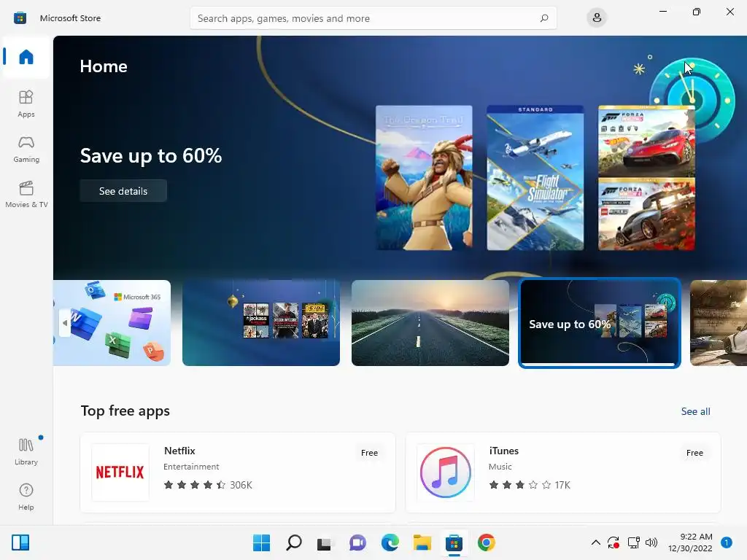Open taskbar Search
This screenshot has width=747, height=560.
coord(293,542)
